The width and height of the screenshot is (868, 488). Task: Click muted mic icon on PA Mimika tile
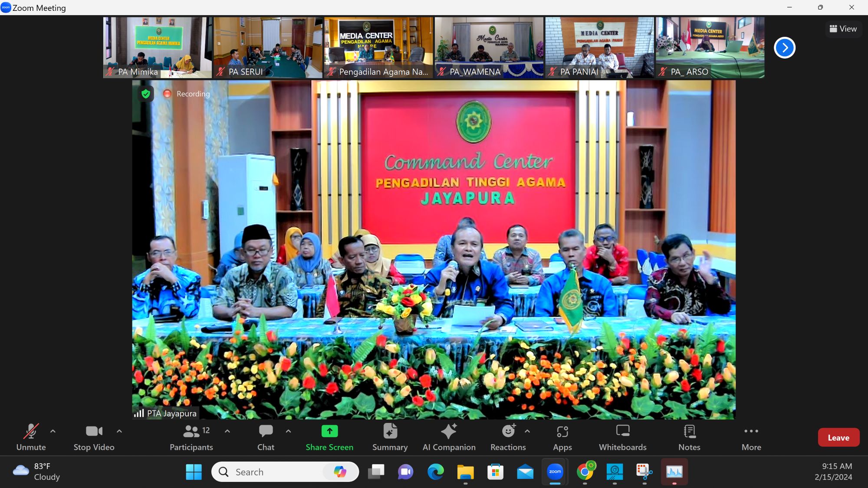(110, 72)
